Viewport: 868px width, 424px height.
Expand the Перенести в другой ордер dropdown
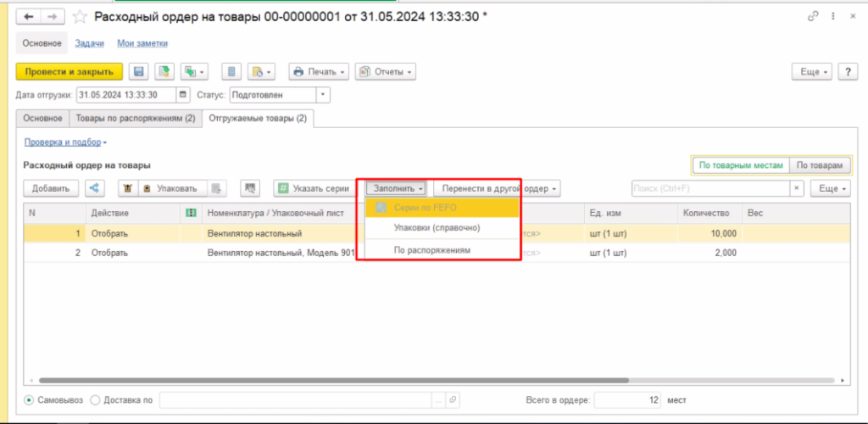click(x=497, y=188)
